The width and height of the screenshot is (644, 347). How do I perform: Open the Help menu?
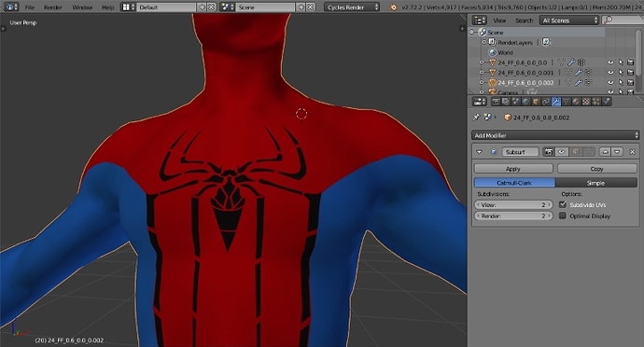tap(107, 7)
